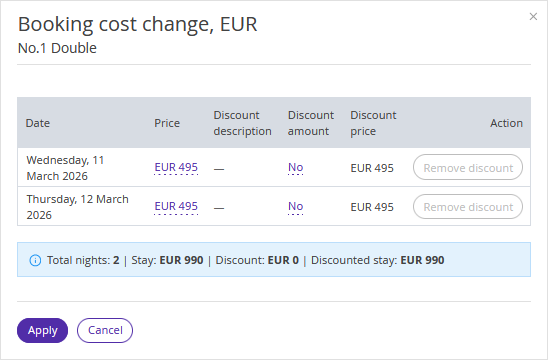Click the Price column header
Screen dimensions: 548x360
pyautogui.click(x=167, y=123)
